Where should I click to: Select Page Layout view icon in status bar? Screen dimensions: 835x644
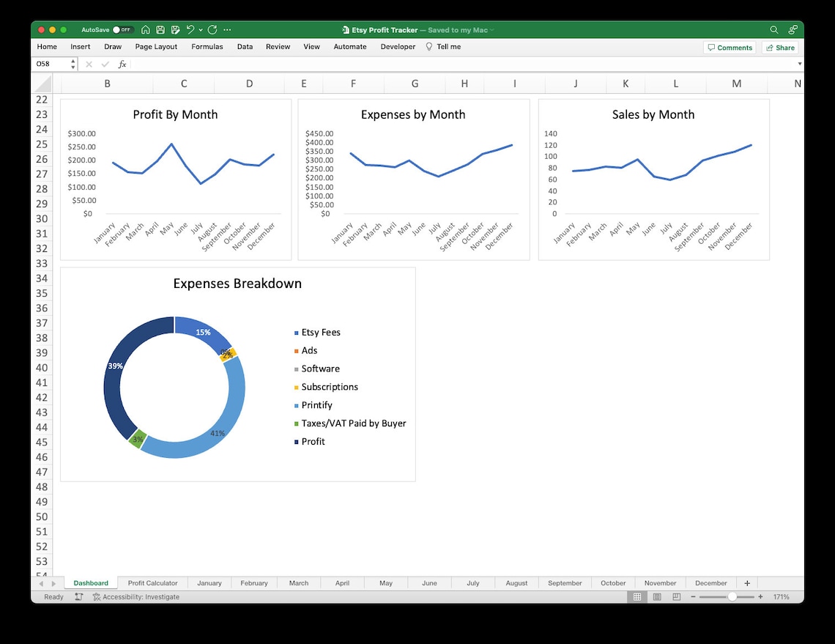click(x=656, y=596)
